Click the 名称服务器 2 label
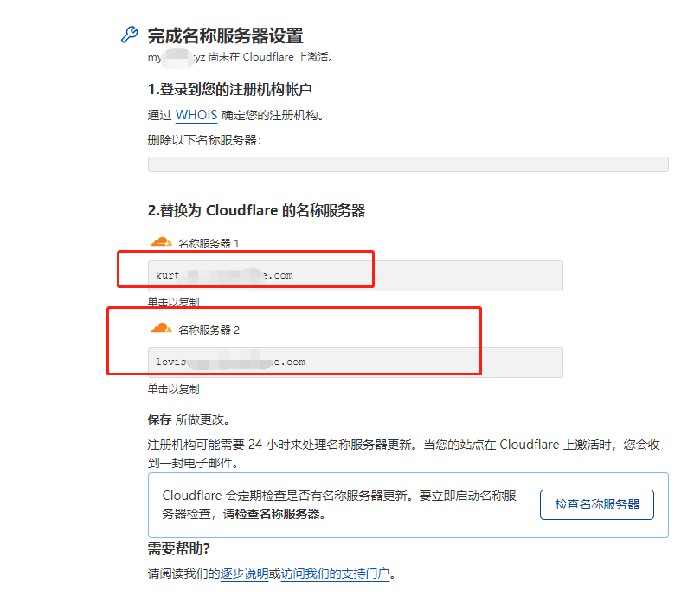Image resolution: width=700 pixels, height=602 pixels. 209,330
